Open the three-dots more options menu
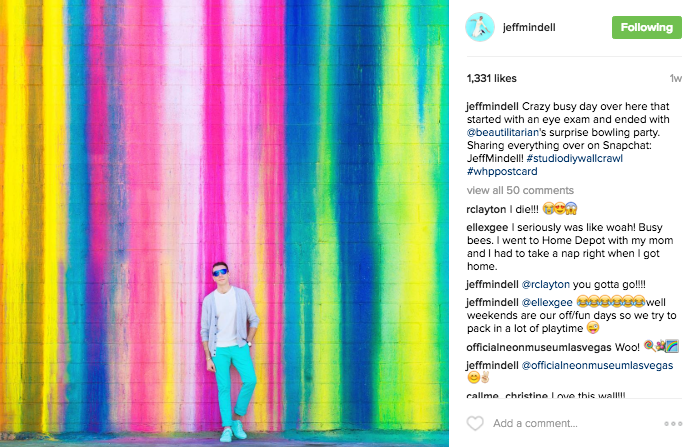The image size is (698, 447). (x=673, y=423)
